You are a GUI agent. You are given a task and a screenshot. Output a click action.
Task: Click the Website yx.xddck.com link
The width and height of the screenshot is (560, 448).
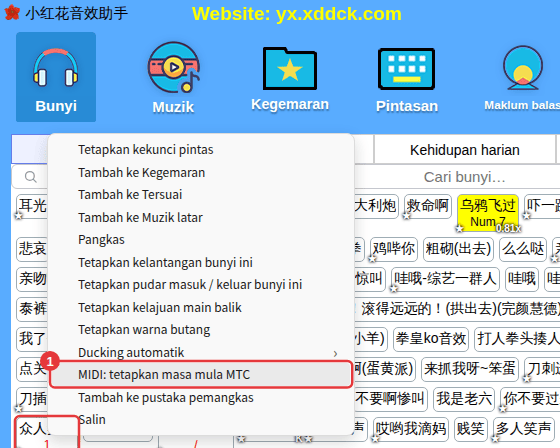(297, 14)
